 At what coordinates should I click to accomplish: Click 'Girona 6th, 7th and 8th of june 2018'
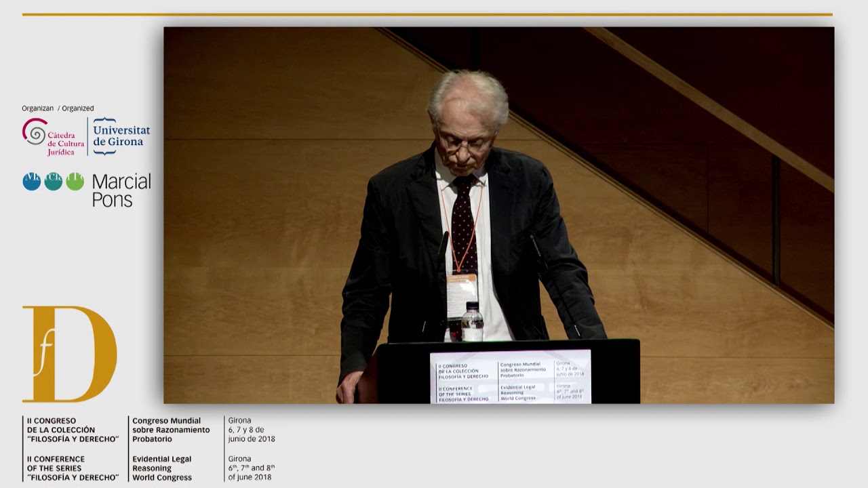(252, 468)
